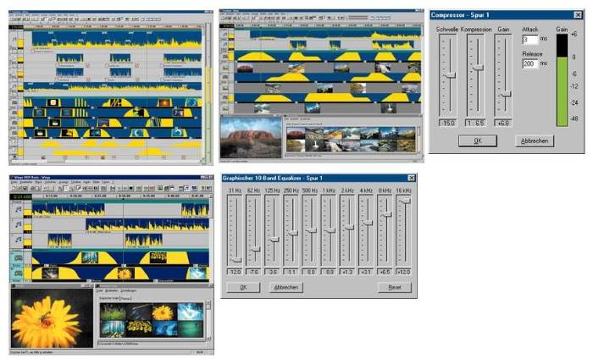Image resolution: width=593 pixels, height=364 pixels.
Task: Select the yellow flower thumbnail in picture pool
Action: 164,312
